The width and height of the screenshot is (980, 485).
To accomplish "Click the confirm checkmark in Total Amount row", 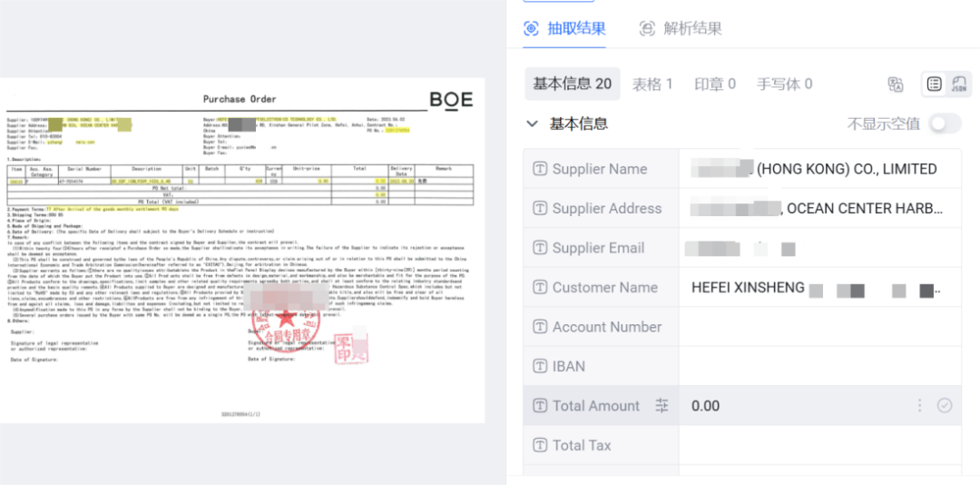I will pos(945,406).
